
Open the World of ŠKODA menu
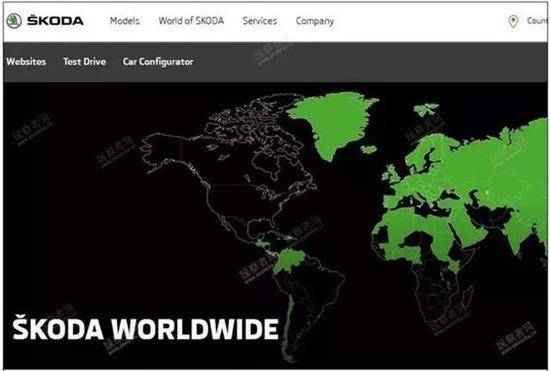191,21
